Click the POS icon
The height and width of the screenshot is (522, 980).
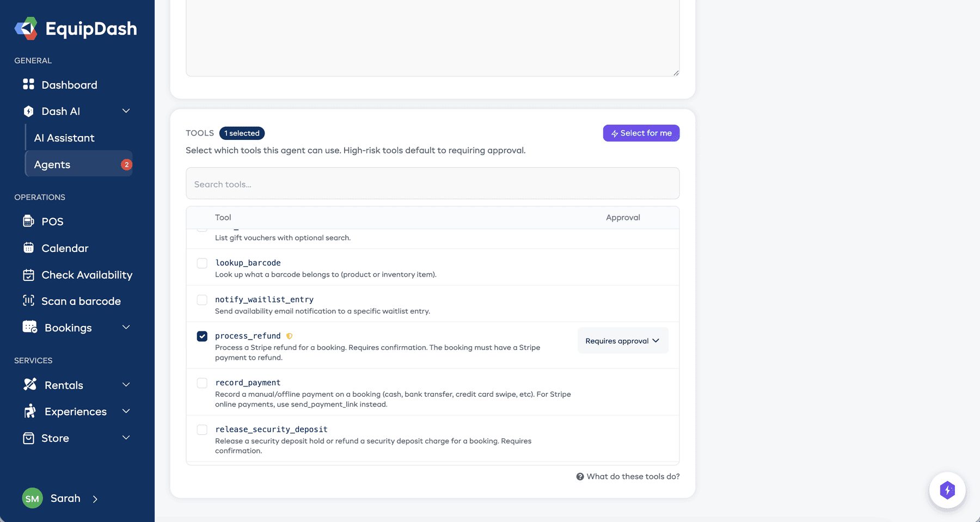pyautogui.click(x=28, y=221)
